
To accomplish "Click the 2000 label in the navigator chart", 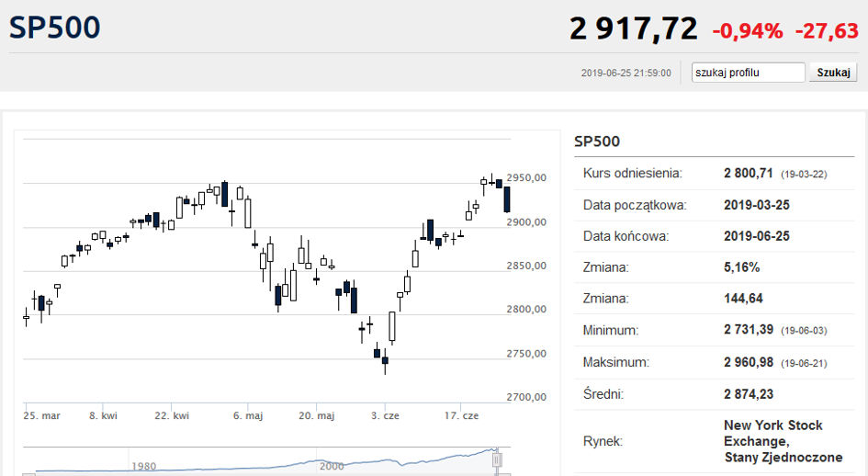I will 332,467.
